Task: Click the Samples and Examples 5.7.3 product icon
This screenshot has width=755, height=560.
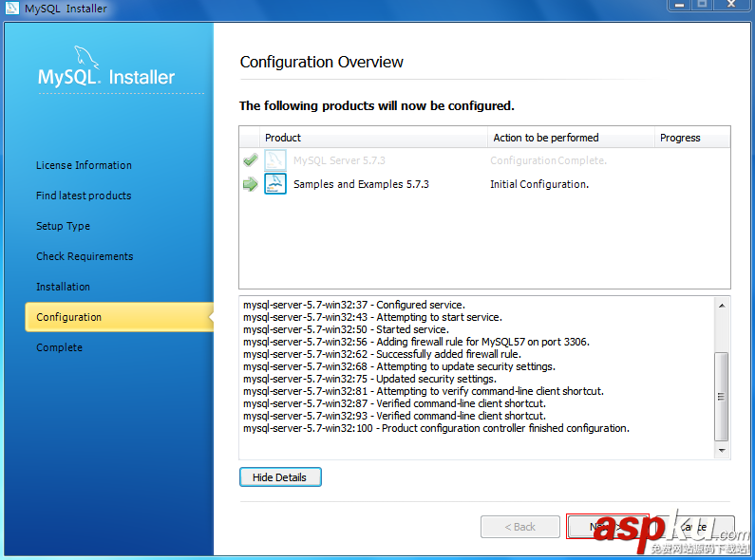Action: (x=275, y=184)
